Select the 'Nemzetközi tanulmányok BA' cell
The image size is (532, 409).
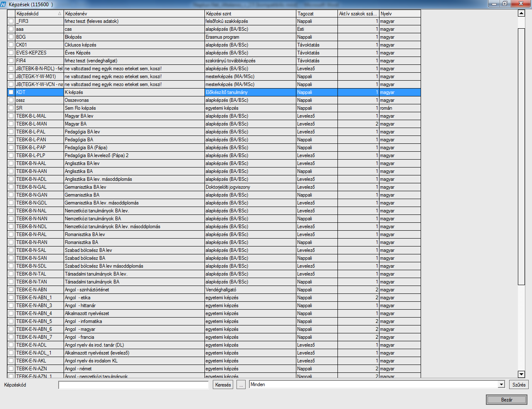click(x=134, y=219)
